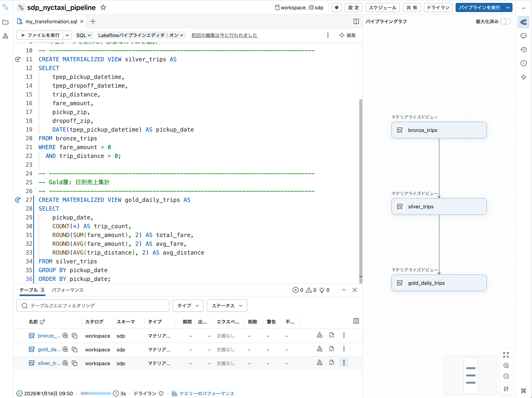Screen dimensions: 532x398
Task: Collapse the bottom tables panel with the chevron
Action: (x=344, y=290)
